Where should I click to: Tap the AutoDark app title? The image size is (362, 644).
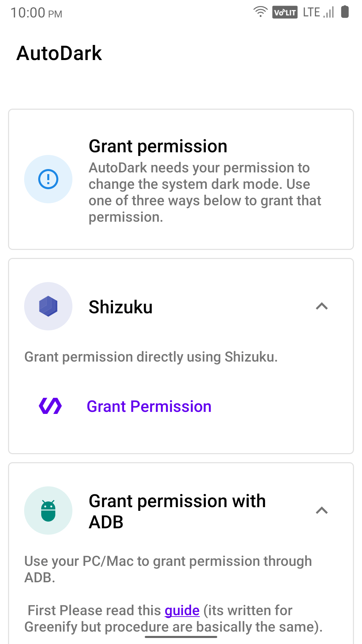[59, 53]
